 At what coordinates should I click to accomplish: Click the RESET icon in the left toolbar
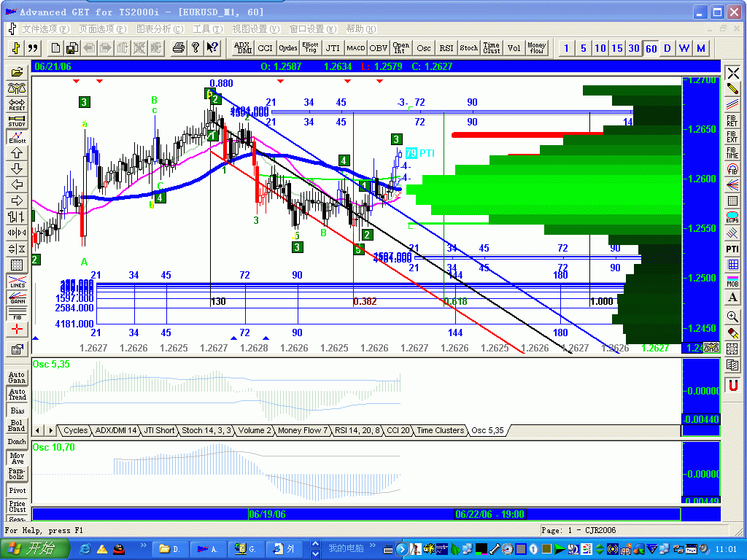(x=16, y=106)
